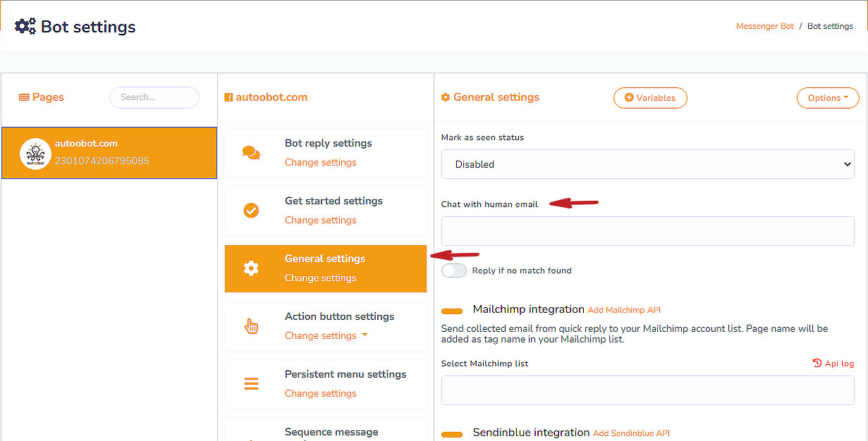Open the Mark as seen status dropdown
The height and width of the screenshot is (441, 868).
[x=647, y=164]
